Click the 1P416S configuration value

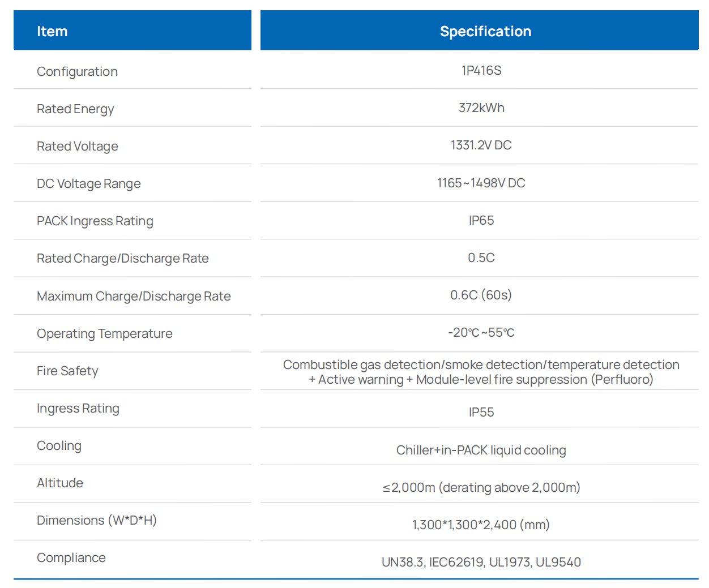(x=481, y=71)
